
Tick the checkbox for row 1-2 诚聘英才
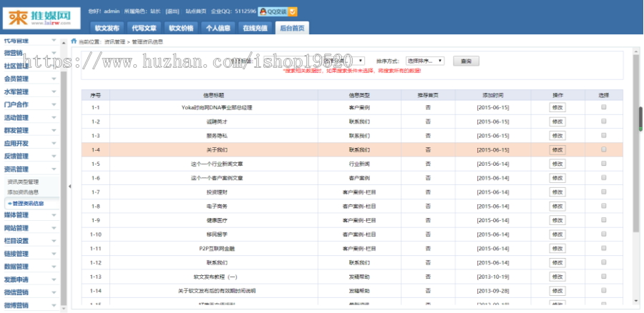[603, 121]
